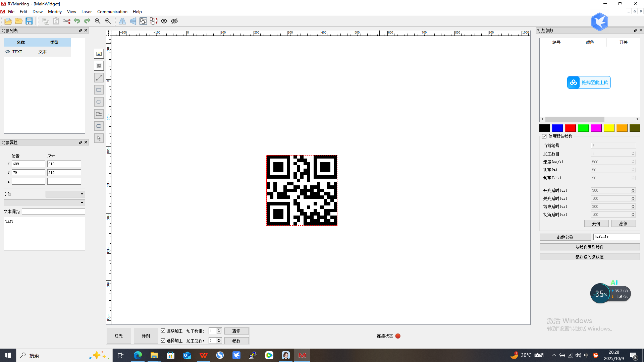644x362 pixels.
Task: Toggle the 使用默认参数 checkbox
Action: coord(544,136)
